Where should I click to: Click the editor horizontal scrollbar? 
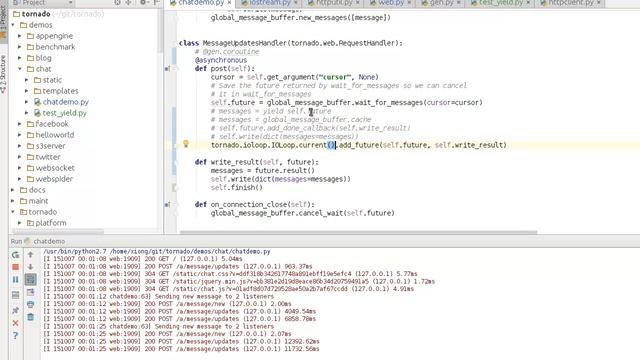(358, 232)
